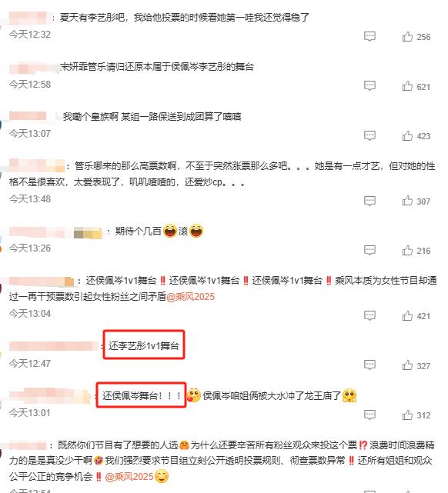Reply to the 13:26 comment
The image size is (448, 493).
tap(369, 250)
